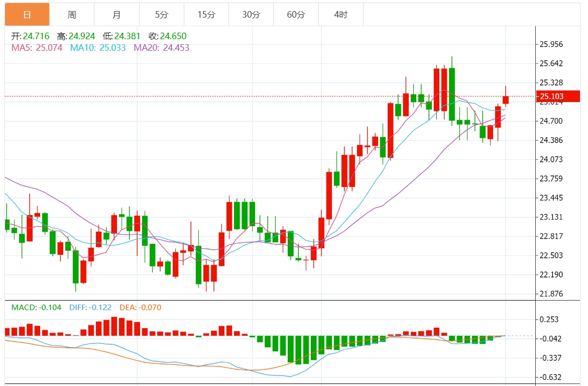Click the 开:24.716 open price value

[x=30, y=36]
